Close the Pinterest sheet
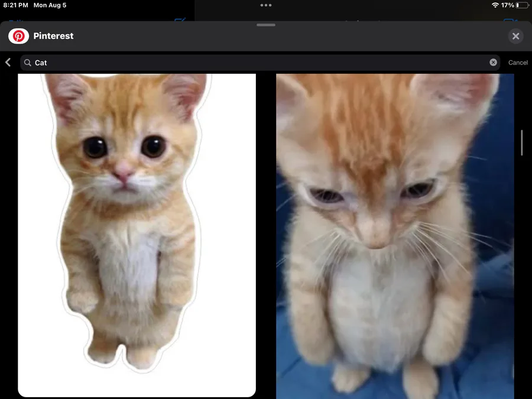The height and width of the screenshot is (399, 532). [515, 36]
